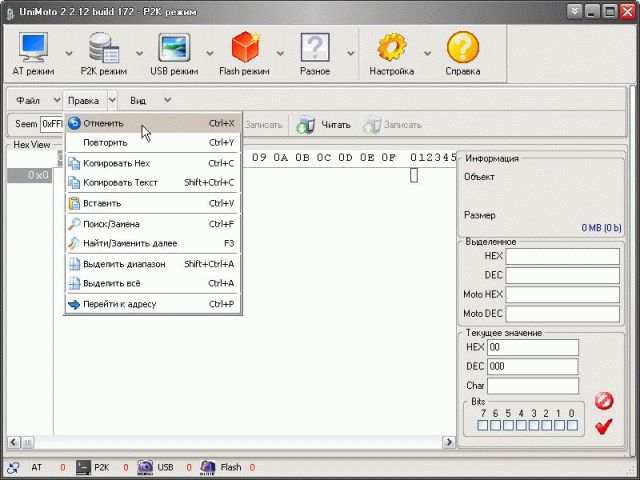Click Поиск/Замена magnifier icon

74,224
